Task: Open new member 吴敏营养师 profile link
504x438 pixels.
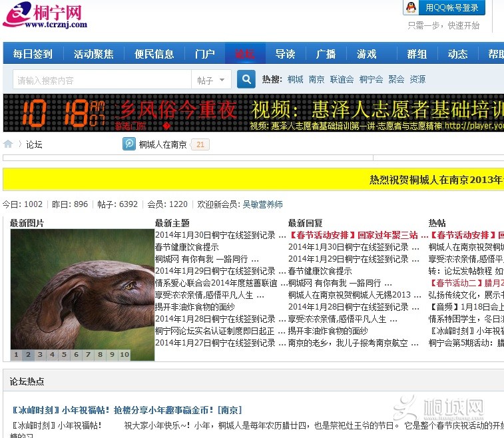Action: (262, 204)
